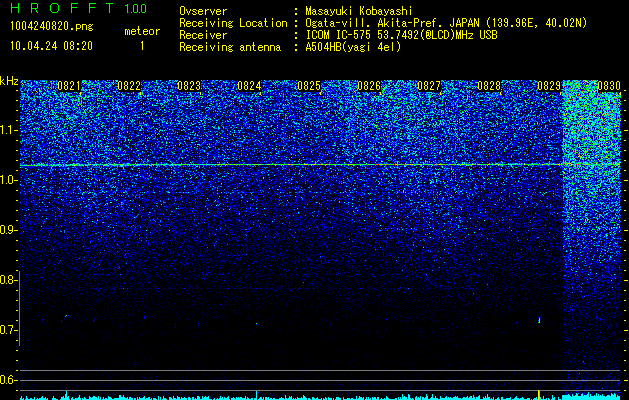This screenshot has height=400, width=629.
Task: Click the Ogata-vill. Akita-Pref. JAPAN location text
Action: (446, 23)
